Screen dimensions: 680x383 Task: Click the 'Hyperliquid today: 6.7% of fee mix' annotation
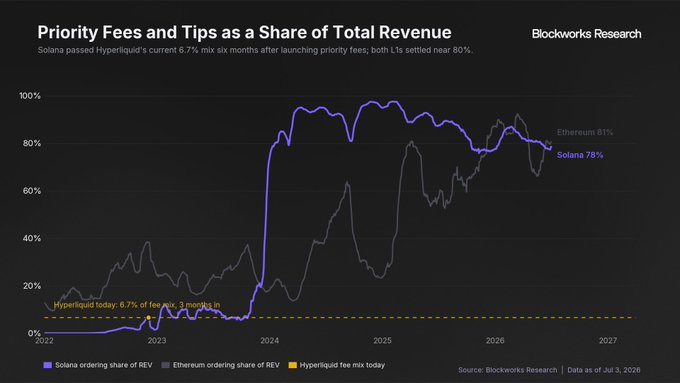(x=137, y=305)
